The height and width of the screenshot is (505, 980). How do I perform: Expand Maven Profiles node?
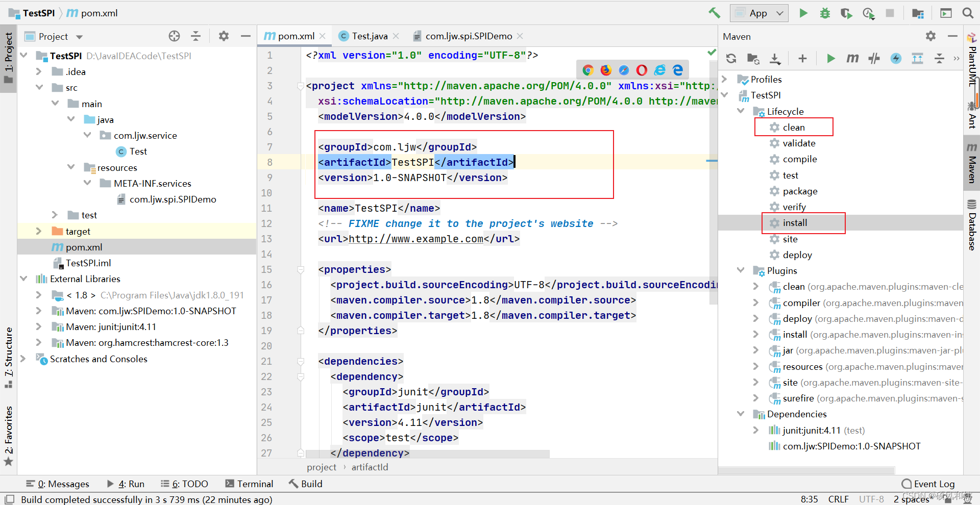click(724, 80)
